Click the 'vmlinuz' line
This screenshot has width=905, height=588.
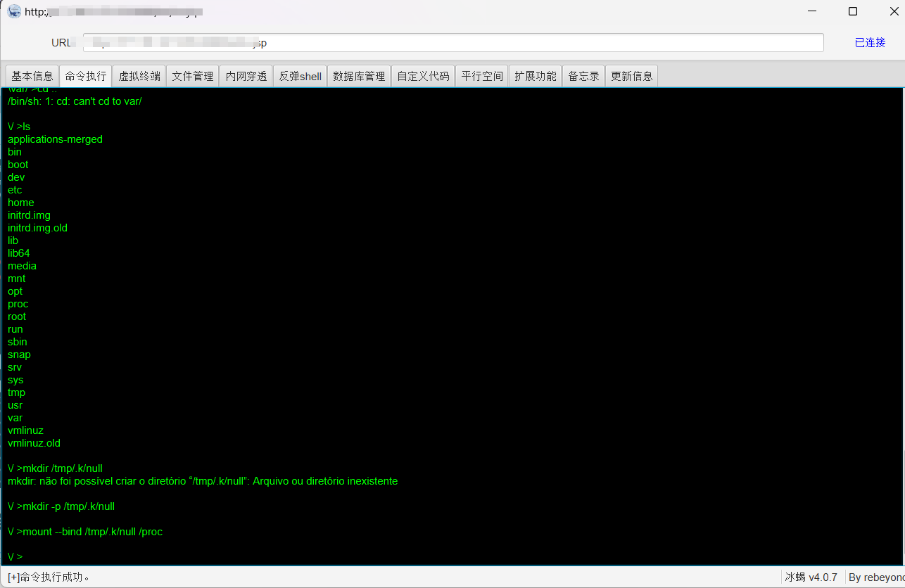[26, 430]
